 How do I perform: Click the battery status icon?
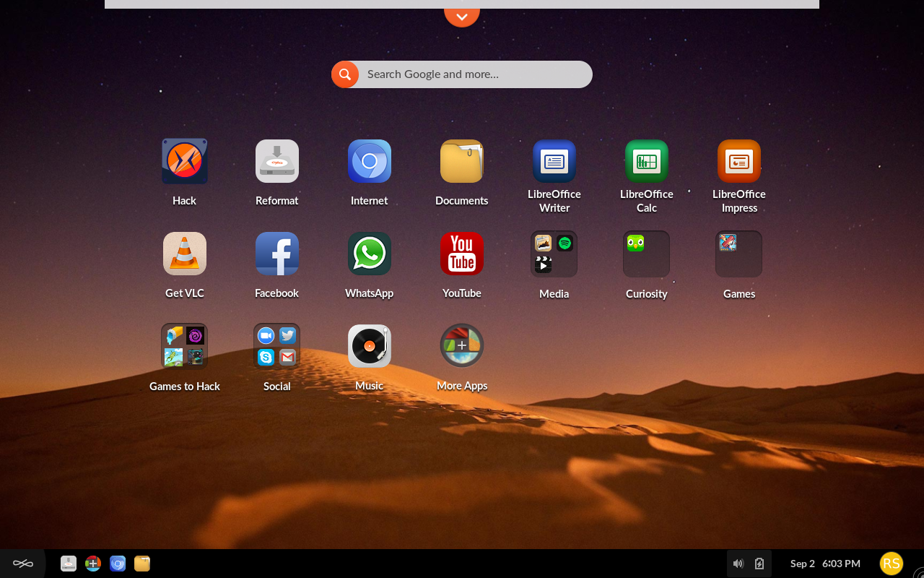point(759,564)
